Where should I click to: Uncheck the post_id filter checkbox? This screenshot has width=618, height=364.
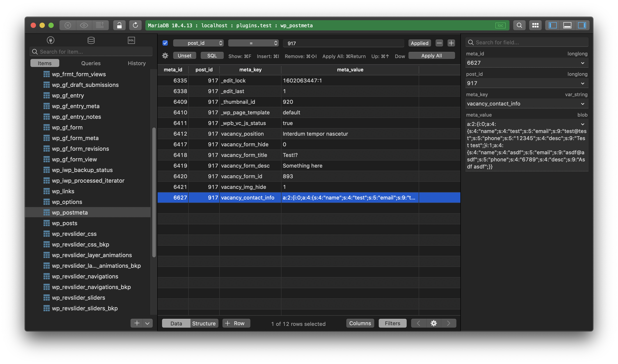click(x=165, y=43)
